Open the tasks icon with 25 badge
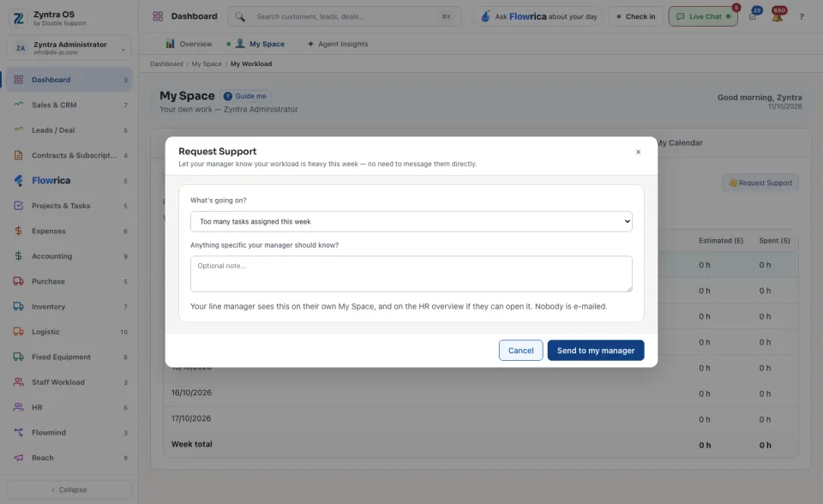823x504 pixels. [x=754, y=15]
